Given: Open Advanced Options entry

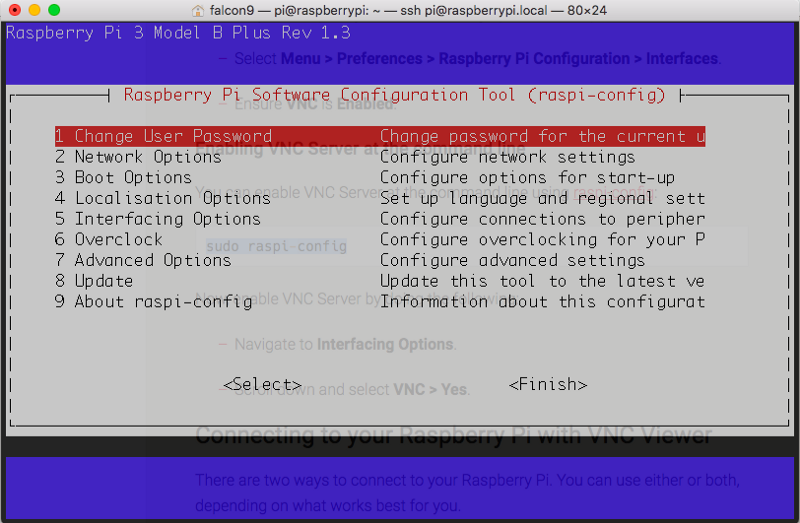Looking at the screenshot, I should coord(143,260).
